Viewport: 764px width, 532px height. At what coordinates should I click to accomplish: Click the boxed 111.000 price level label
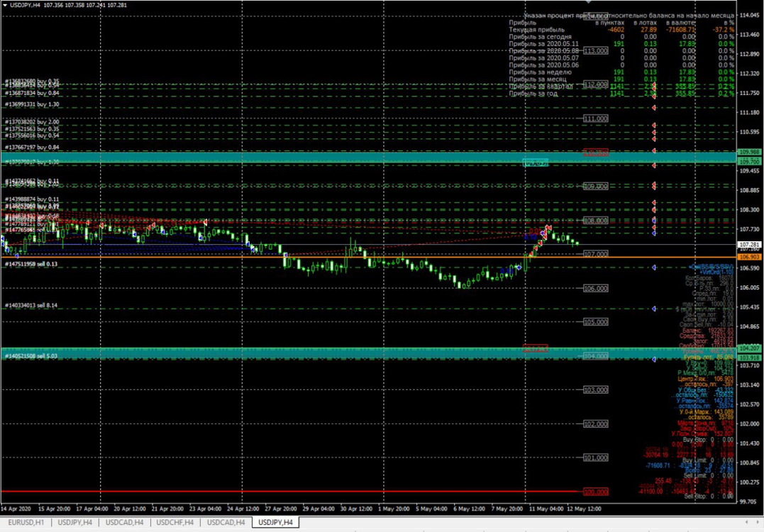pyautogui.click(x=595, y=118)
